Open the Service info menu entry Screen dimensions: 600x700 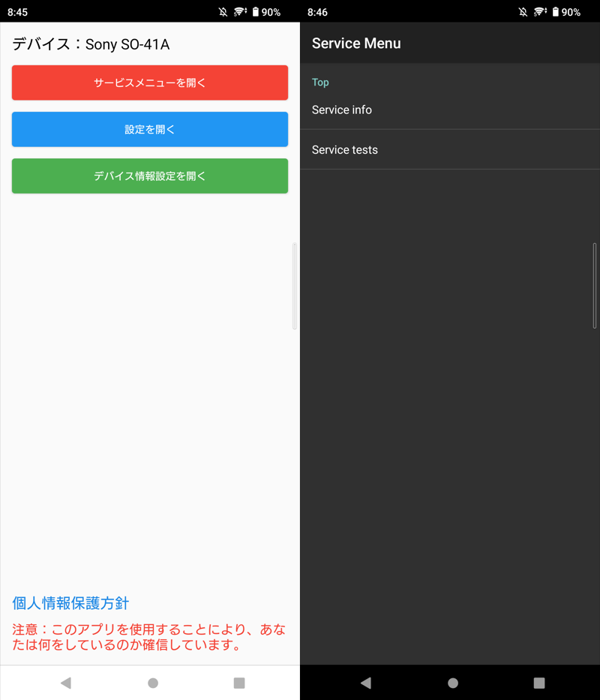pos(342,110)
